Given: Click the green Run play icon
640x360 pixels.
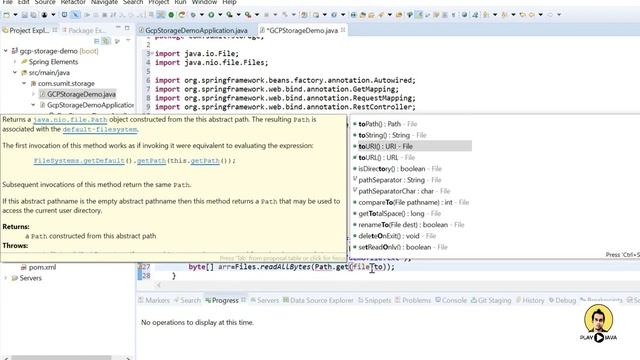Looking at the screenshot, I should click(211, 15).
